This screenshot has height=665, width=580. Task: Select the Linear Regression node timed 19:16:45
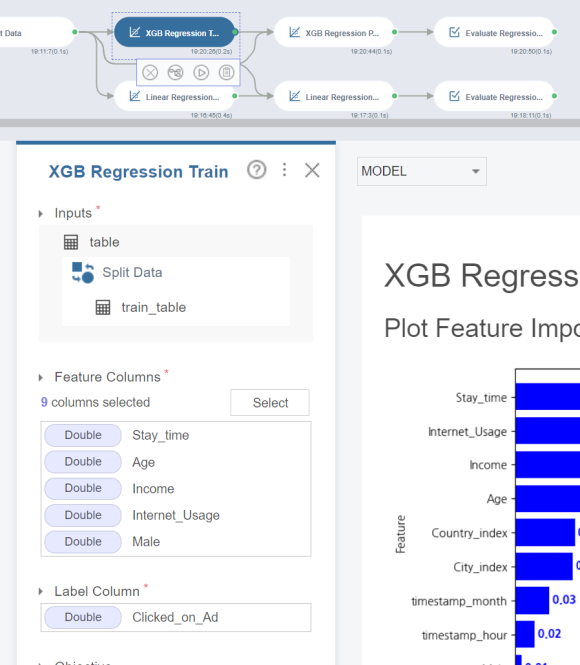tap(174, 96)
